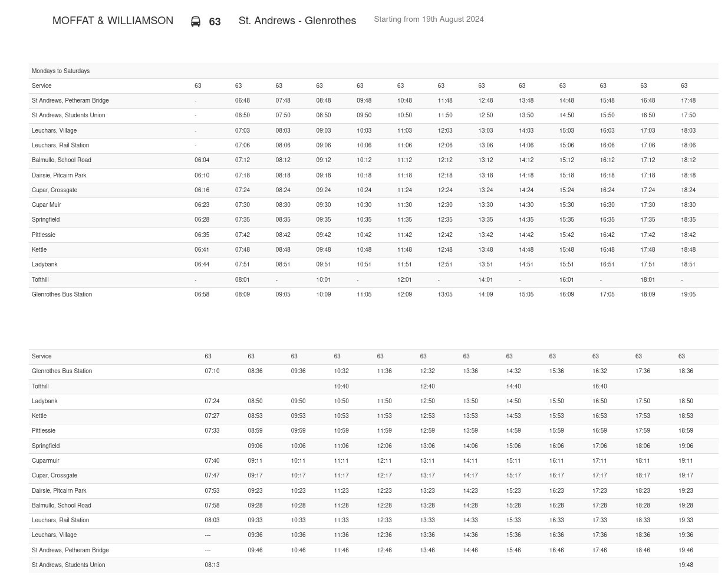Select 'Starting from 19th August 2024' text
The image size is (728, 580).
tap(429, 19)
